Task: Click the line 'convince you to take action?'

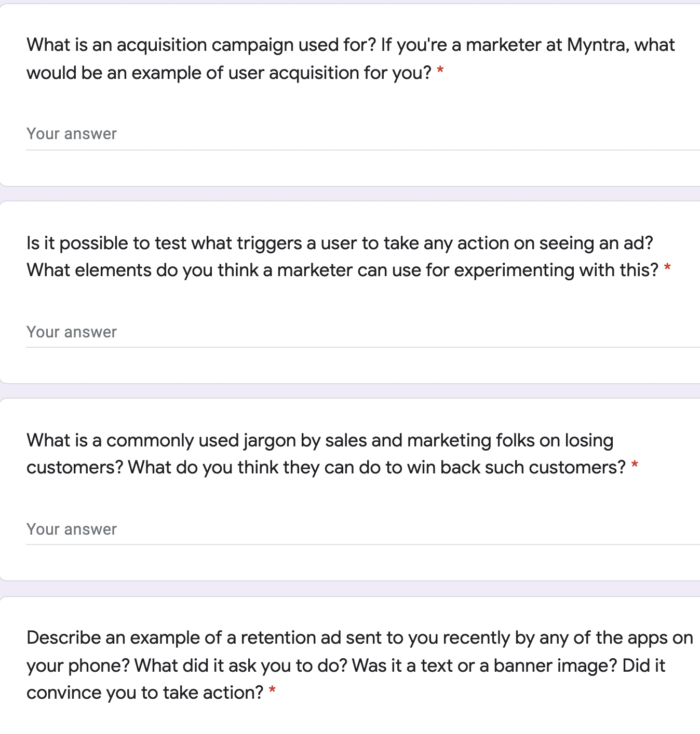Action: pyautogui.click(x=145, y=692)
